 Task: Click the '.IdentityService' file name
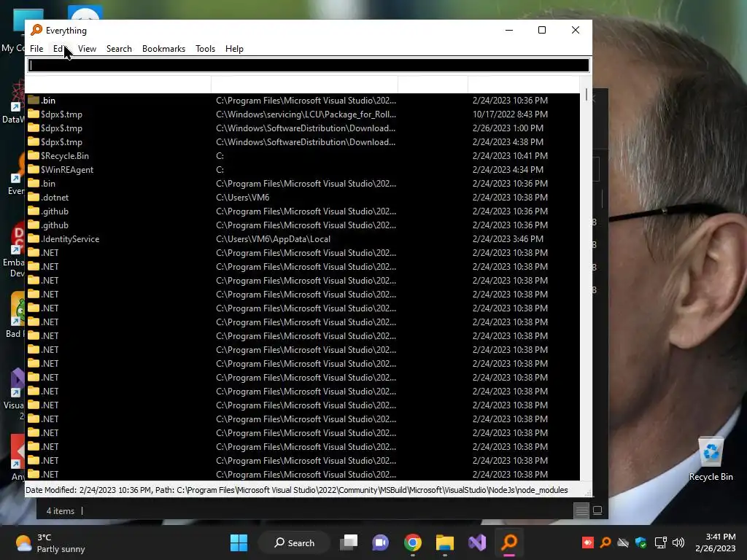[x=70, y=238]
